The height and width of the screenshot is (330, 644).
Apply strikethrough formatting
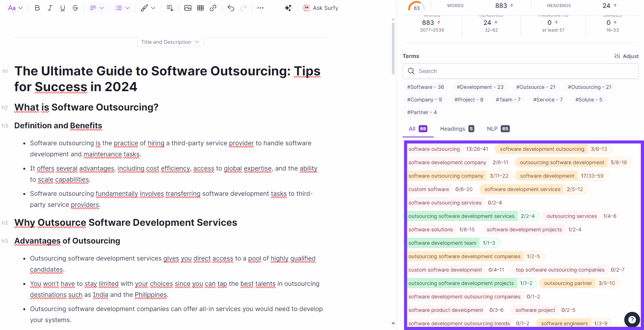[x=75, y=8]
